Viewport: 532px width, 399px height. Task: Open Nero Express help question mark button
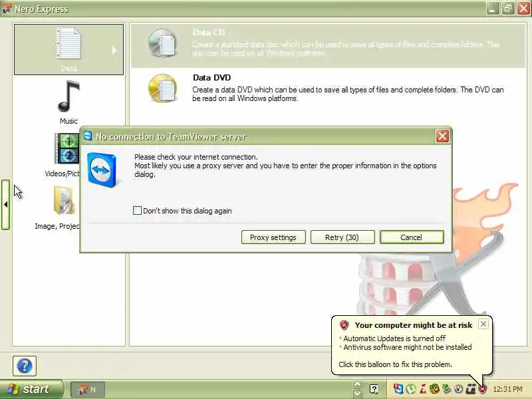(25, 366)
